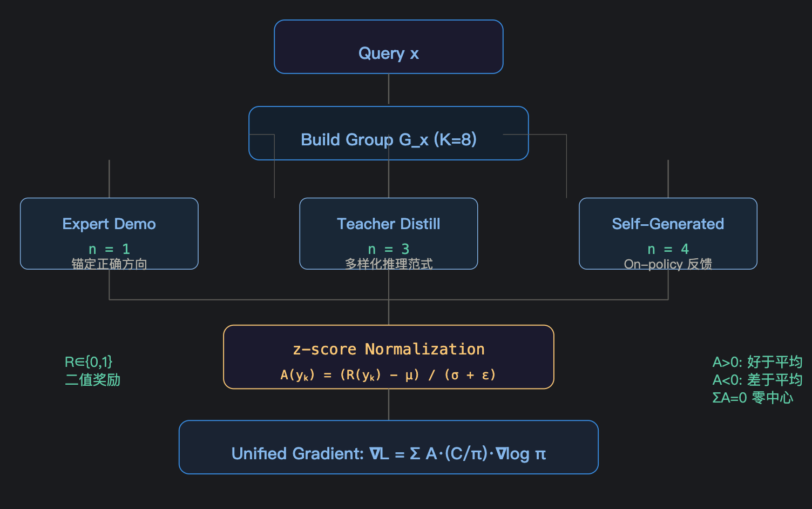Select the Self-Generated node title
Image resolution: width=812 pixels, height=509 pixels.
[x=668, y=224]
